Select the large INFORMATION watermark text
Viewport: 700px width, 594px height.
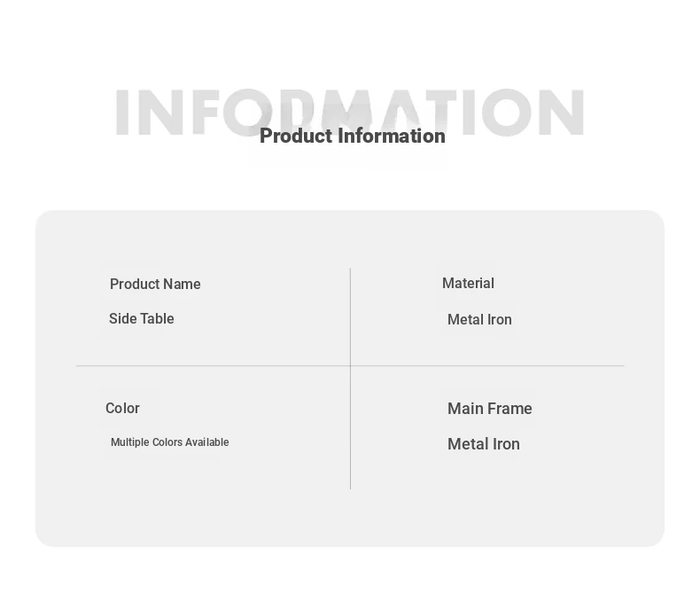(x=349, y=112)
